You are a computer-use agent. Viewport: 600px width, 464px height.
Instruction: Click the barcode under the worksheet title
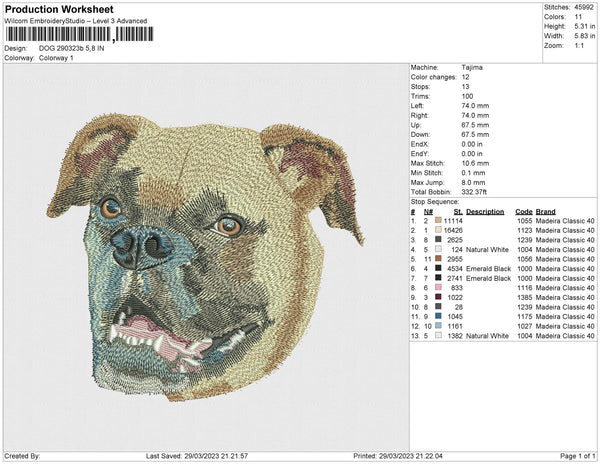(x=79, y=34)
